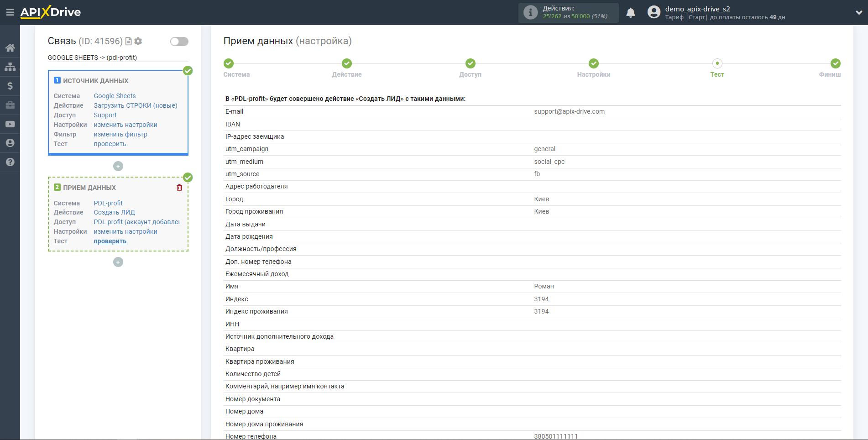868x440 pixels.
Task: Click the connection document icon
Action: coord(129,41)
